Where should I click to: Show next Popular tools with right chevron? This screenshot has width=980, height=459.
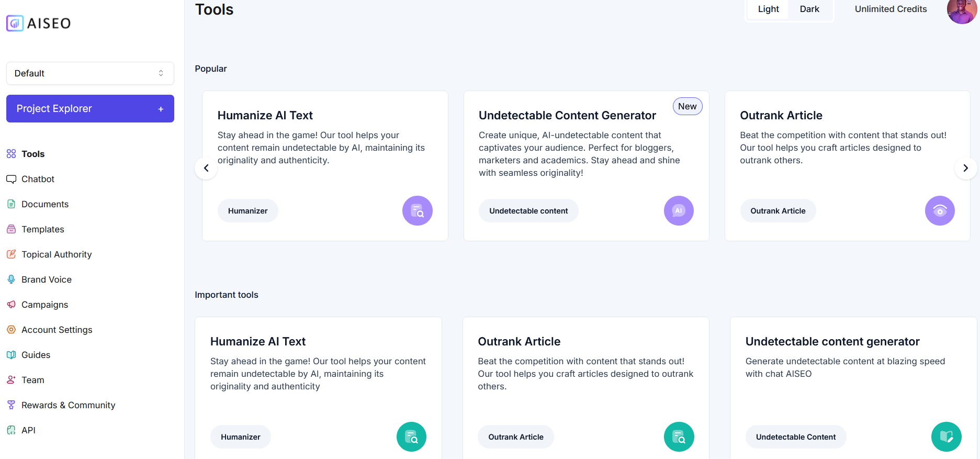pos(965,168)
